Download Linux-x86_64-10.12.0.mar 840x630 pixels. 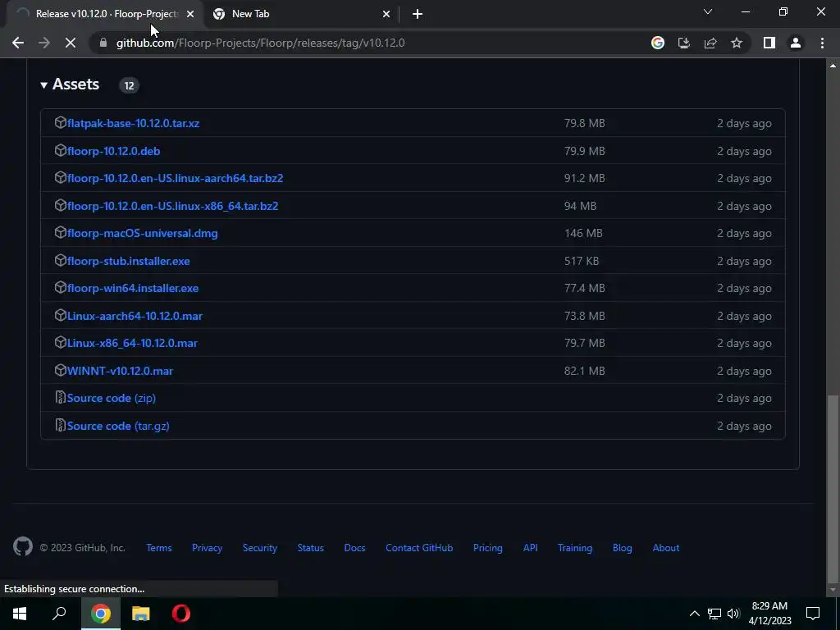tap(132, 344)
